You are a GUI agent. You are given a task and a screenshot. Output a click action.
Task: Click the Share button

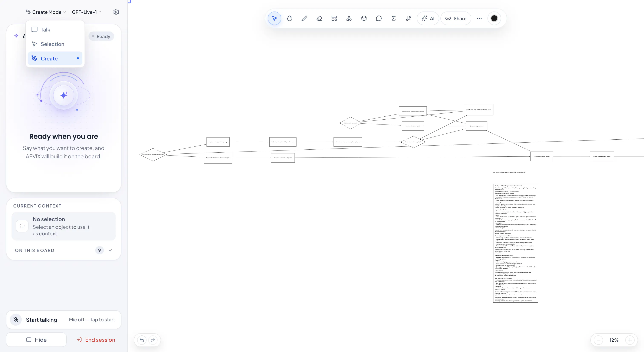pyautogui.click(x=456, y=18)
